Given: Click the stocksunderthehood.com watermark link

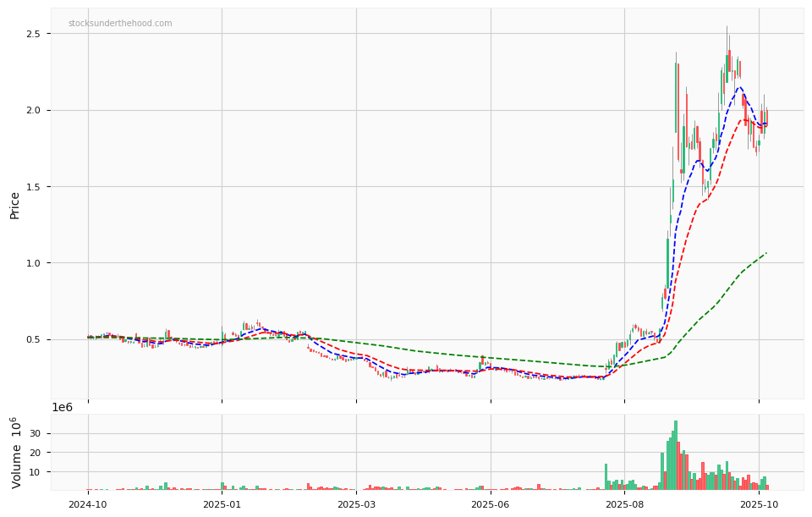Looking at the screenshot, I should (x=120, y=24).
